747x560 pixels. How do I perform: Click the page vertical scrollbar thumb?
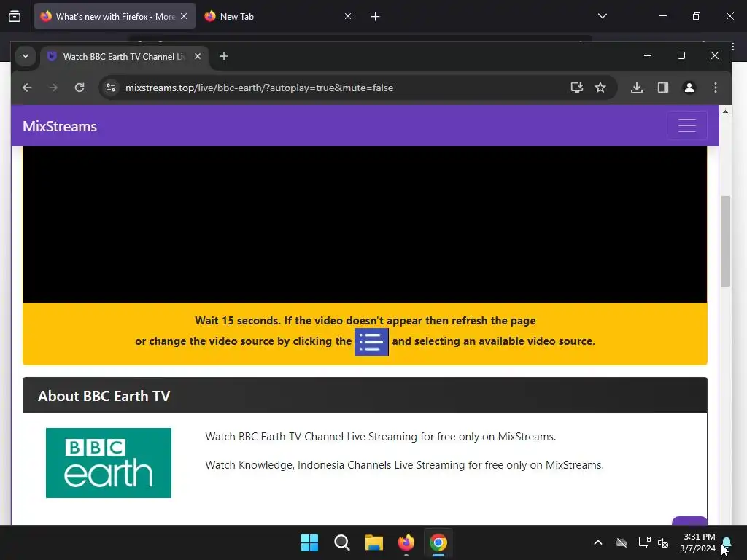point(725,241)
